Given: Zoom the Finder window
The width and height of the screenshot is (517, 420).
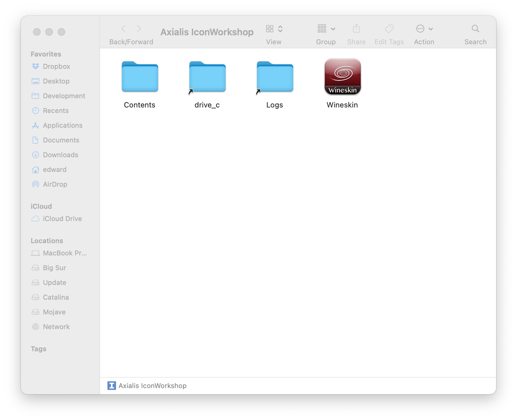Looking at the screenshot, I should [x=61, y=32].
